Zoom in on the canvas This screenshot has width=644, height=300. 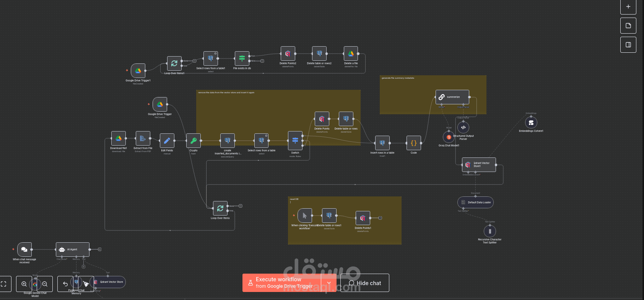24,284
